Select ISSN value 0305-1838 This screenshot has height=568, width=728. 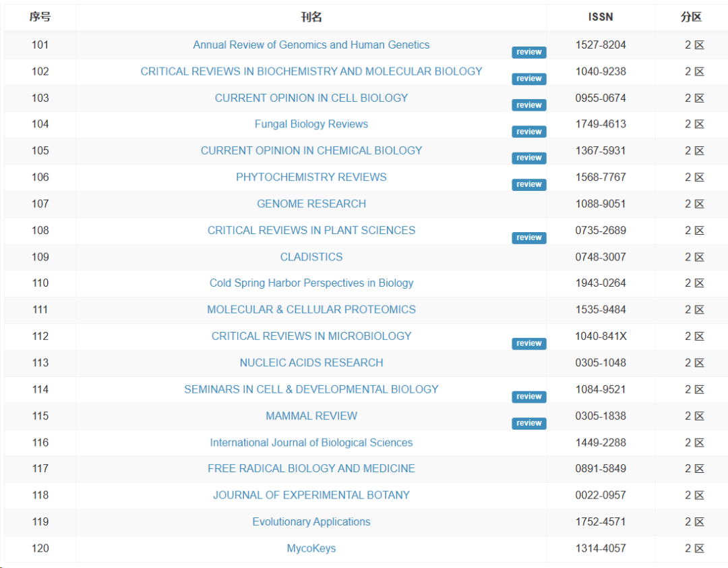click(601, 416)
